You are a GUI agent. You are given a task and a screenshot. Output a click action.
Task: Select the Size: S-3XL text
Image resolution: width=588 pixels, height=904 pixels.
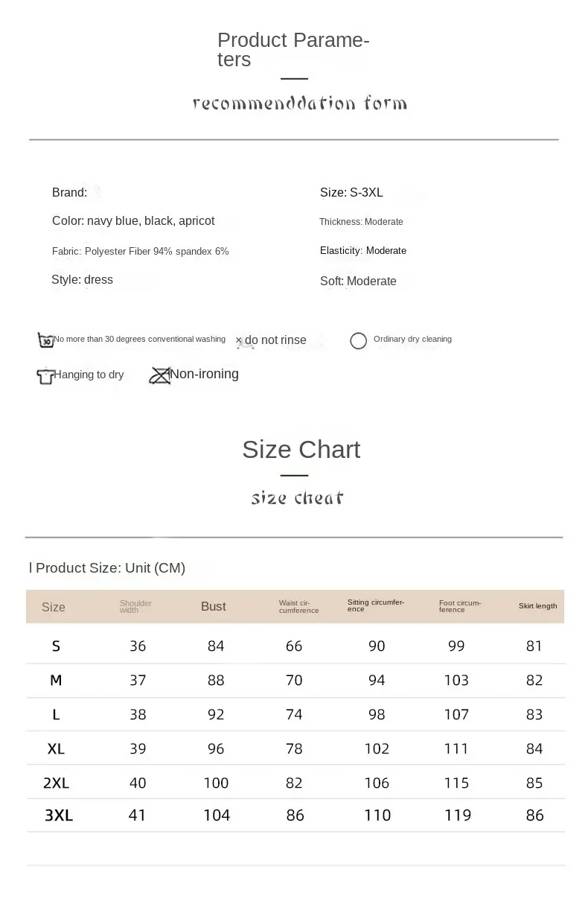[351, 193]
